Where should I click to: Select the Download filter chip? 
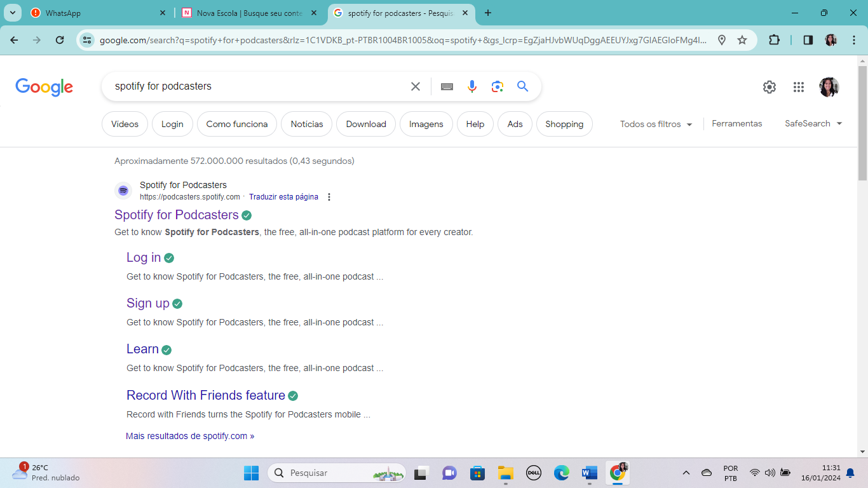click(x=366, y=124)
